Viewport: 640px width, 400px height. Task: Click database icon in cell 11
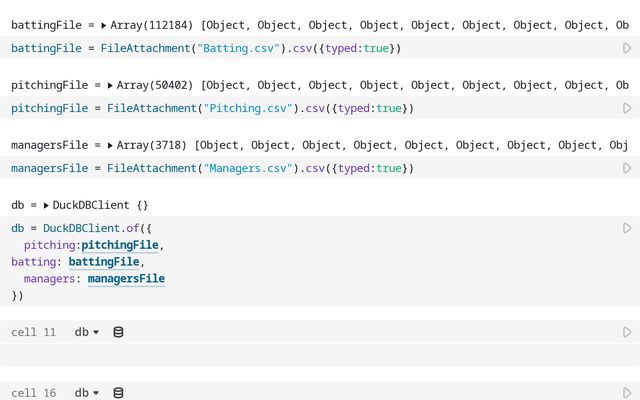click(118, 332)
